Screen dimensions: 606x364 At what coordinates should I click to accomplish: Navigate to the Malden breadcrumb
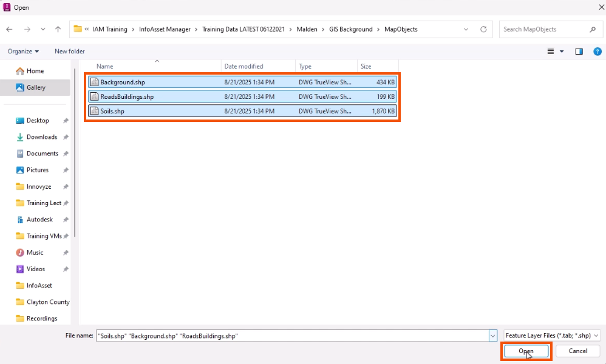pyautogui.click(x=307, y=29)
